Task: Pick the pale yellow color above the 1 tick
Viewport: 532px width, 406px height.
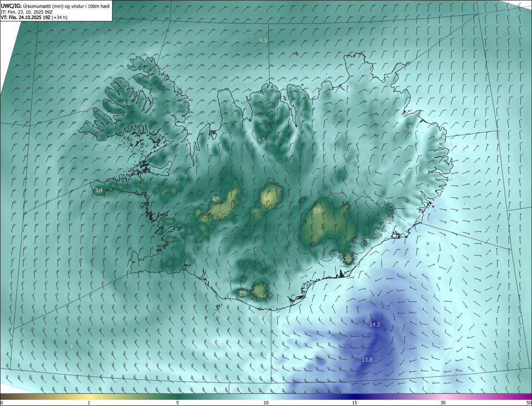Action: point(89,396)
